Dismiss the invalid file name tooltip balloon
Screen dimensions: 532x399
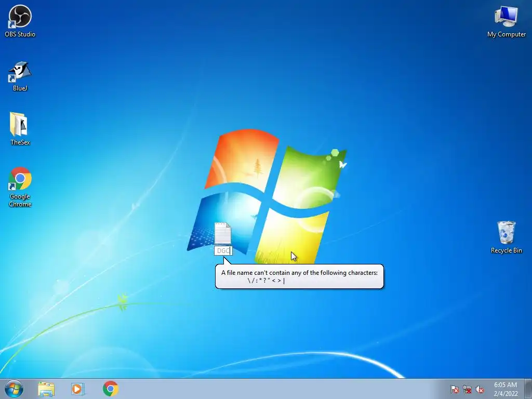pyautogui.click(x=299, y=276)
